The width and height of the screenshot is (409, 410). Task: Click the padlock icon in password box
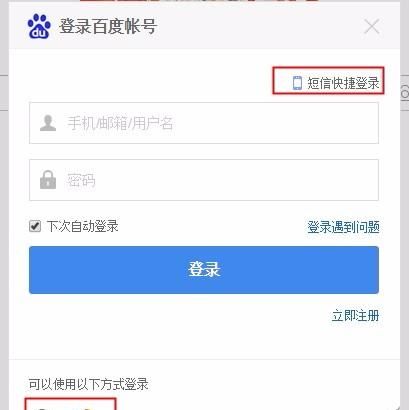[x=48, y=180]
